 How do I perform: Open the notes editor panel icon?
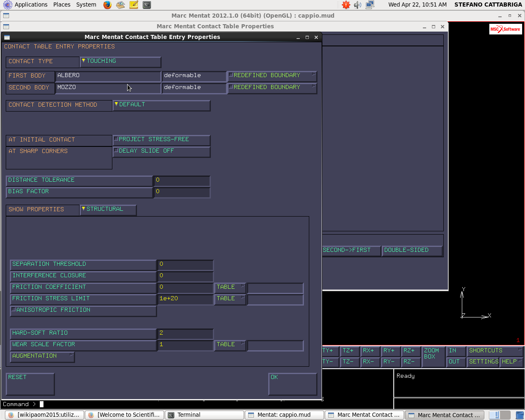coord(134,5)
